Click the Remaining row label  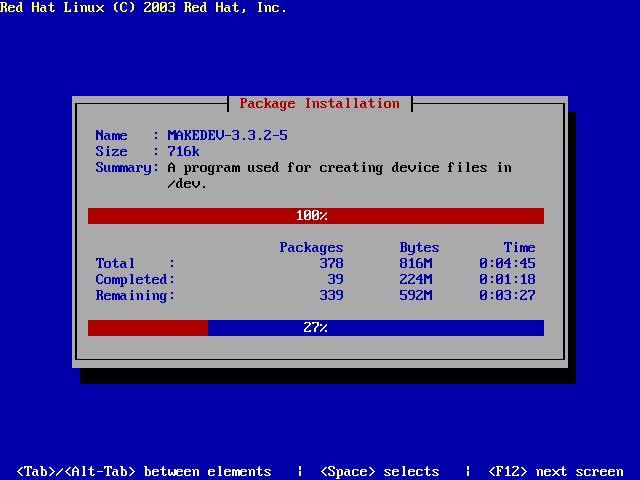[135, 296]
